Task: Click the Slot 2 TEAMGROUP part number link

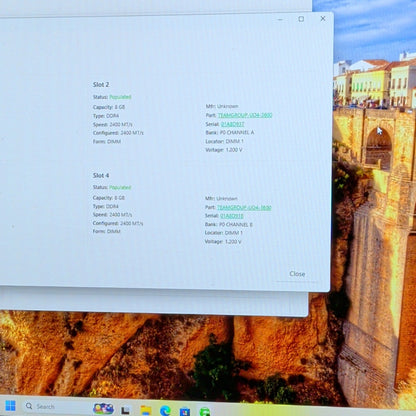Action: coord(245,115)
